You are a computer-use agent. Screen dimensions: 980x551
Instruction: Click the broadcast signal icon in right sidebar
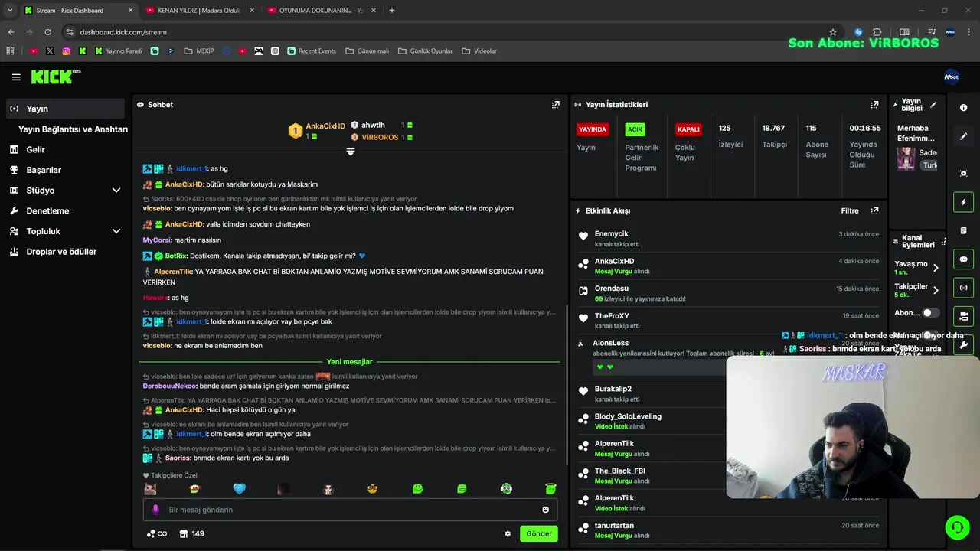pos(963,288)
